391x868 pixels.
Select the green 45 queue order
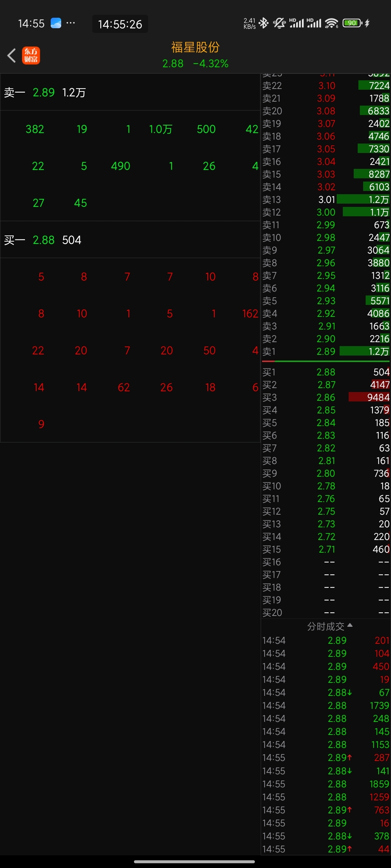[x=80, y=203]
